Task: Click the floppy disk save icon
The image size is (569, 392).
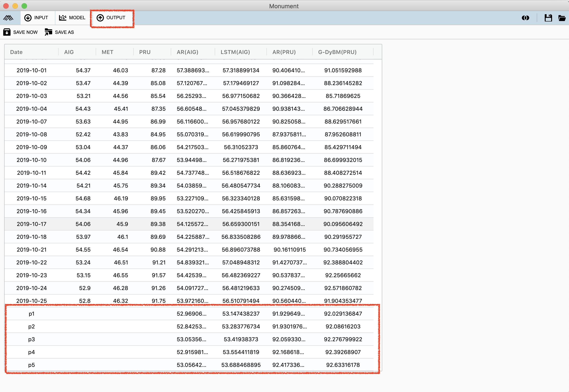Action: click(x=548, y=18)
